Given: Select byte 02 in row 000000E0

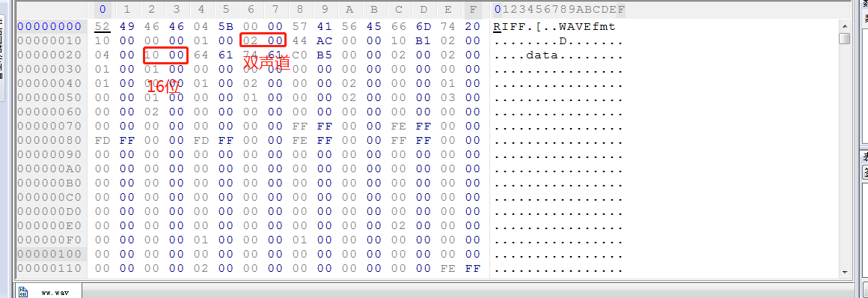Looking at the screenshot, I should point(399,225).
